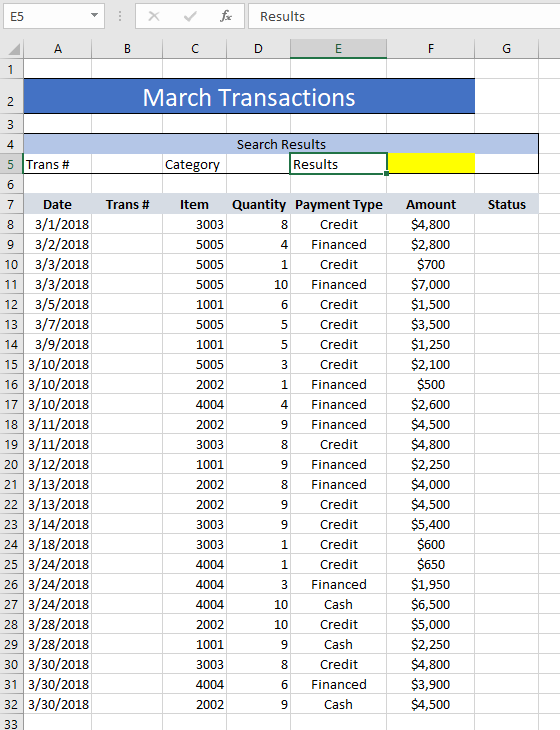The image size is (560, 730).
Task: Click the Quantity column heading
Action: [x=258, y=204]
